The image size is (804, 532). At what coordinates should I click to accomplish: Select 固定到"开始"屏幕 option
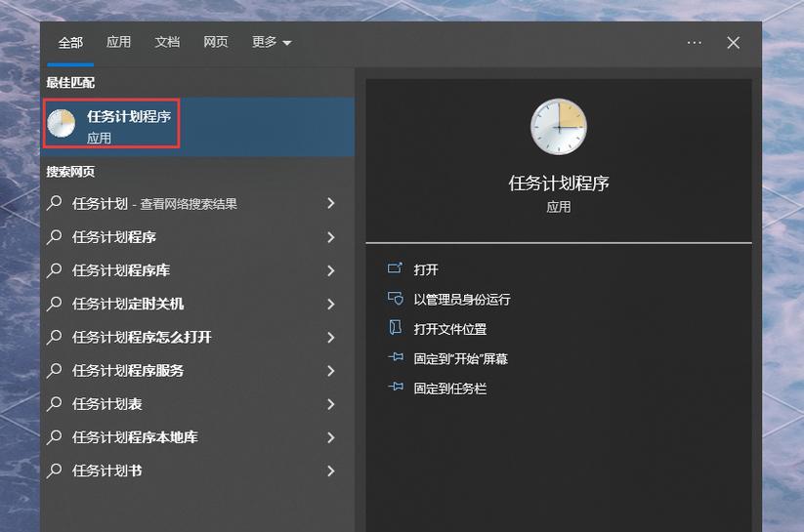(x=460, y=359)
